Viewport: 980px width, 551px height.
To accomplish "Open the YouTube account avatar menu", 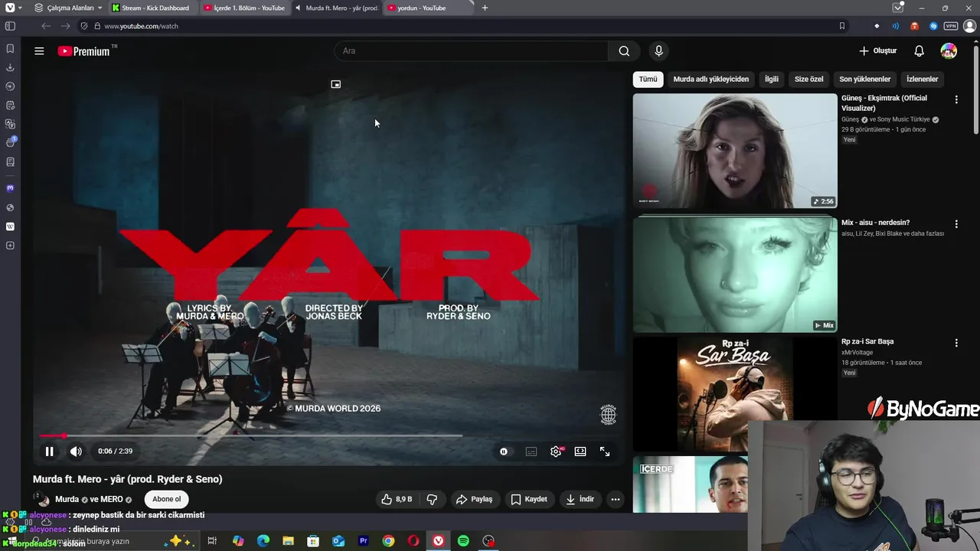I will [x=949, y=51].
